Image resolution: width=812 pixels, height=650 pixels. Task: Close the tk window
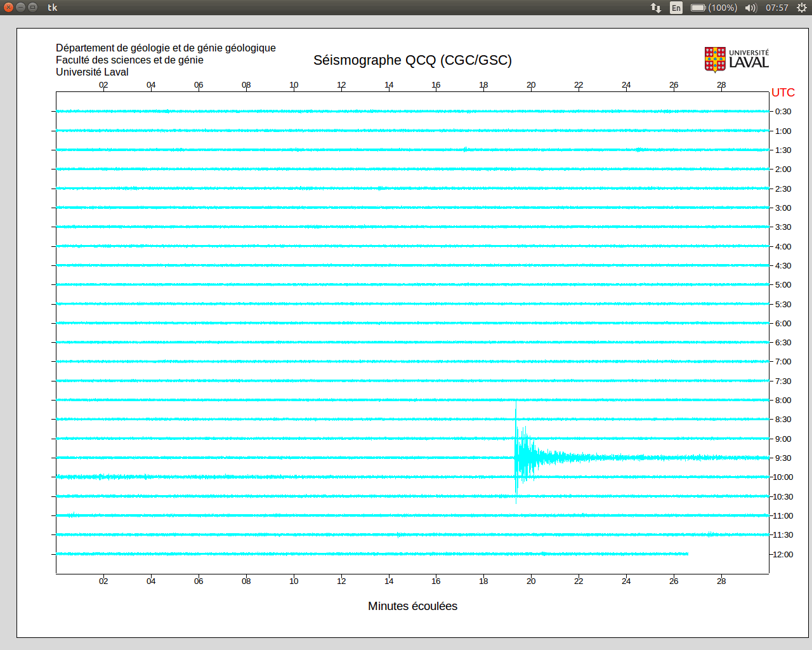pyautogui.click(x=8, y=7)
